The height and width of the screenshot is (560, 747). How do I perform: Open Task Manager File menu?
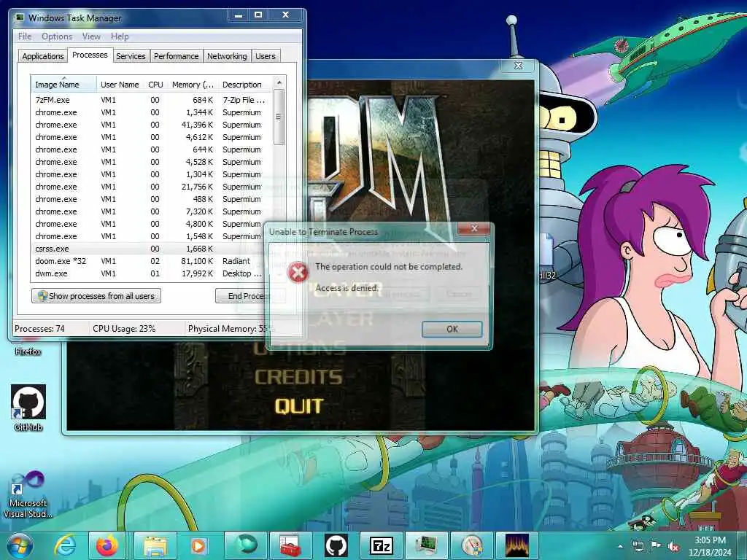[25, 36]
